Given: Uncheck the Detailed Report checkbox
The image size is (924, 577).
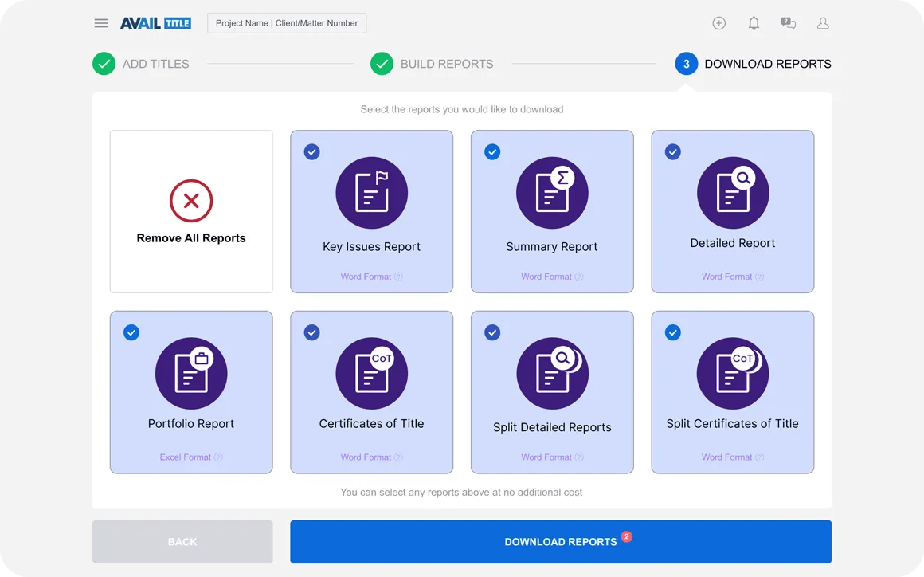Looking at the screenshot, I should (673, 151).
